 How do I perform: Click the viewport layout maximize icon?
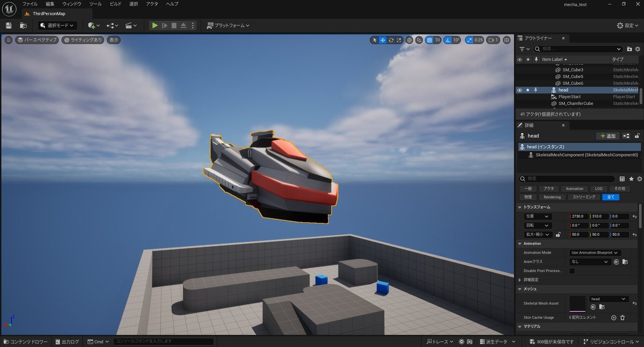507,40
